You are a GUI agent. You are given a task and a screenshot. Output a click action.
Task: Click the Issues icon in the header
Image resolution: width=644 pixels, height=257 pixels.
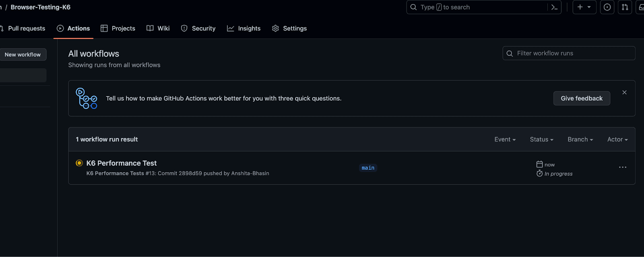point(607,7)
